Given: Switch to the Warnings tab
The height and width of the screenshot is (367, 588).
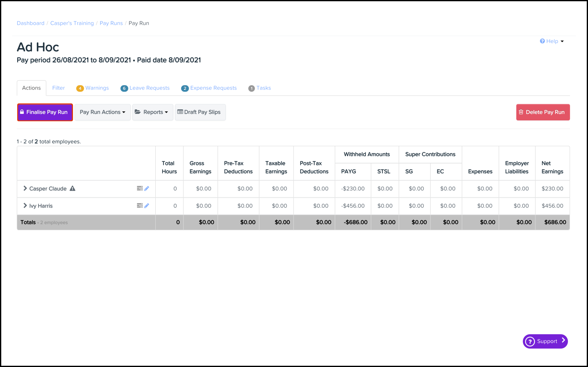Looking at the screenshot, I should pos(93,88).
